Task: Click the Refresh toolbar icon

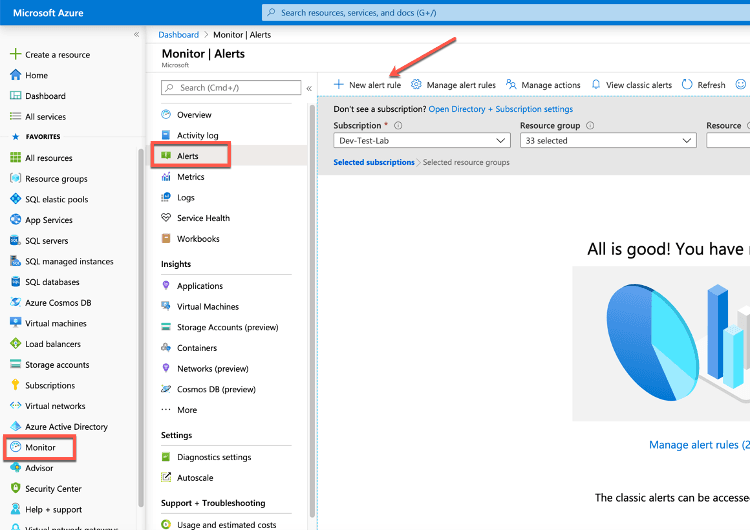Action: click(x=687, y=85)
